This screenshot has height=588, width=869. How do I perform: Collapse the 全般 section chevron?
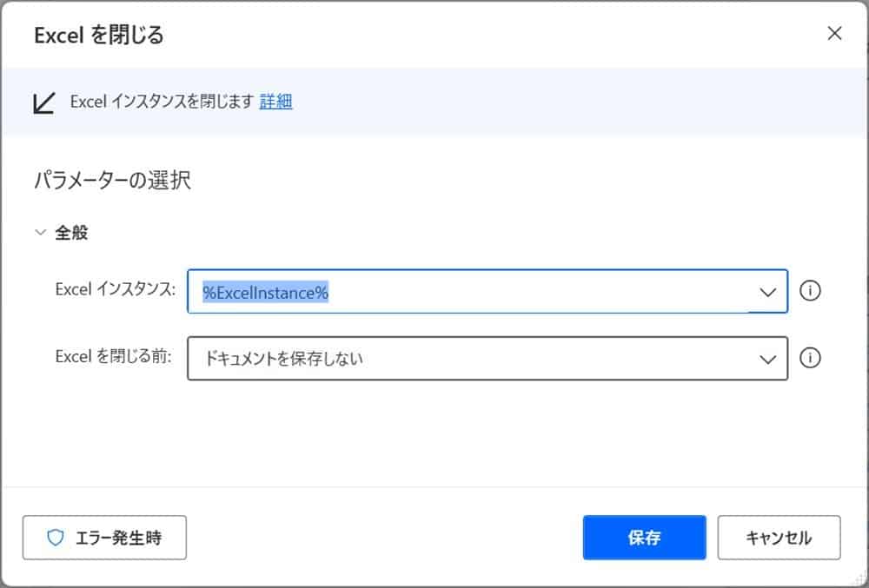tap(40, 233)
